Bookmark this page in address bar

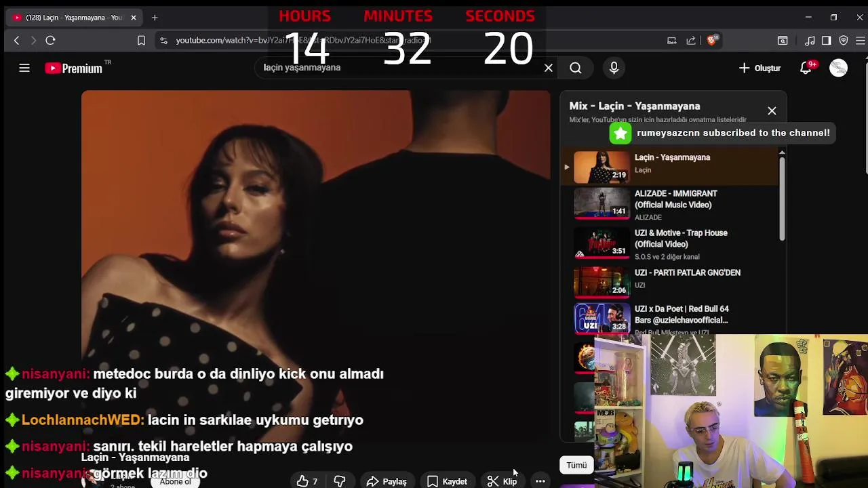click(x=141, y=41)
